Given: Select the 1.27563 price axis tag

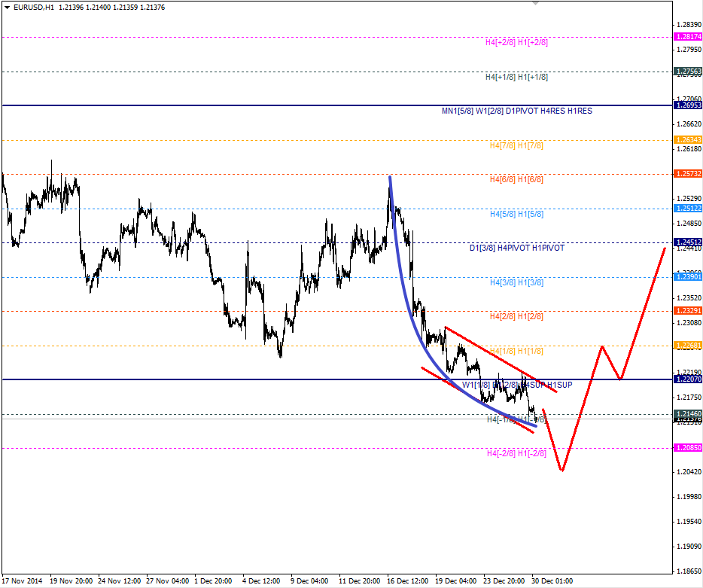Looking at the screenshot, I should (688, 72).
